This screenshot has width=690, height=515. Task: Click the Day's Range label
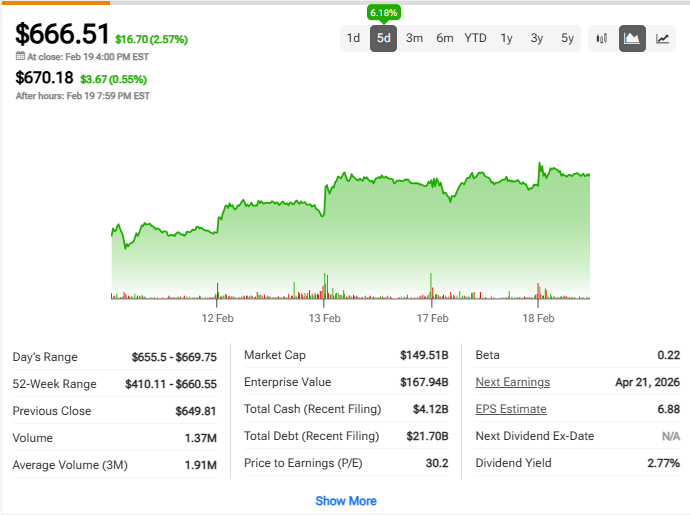click(45, 357)
